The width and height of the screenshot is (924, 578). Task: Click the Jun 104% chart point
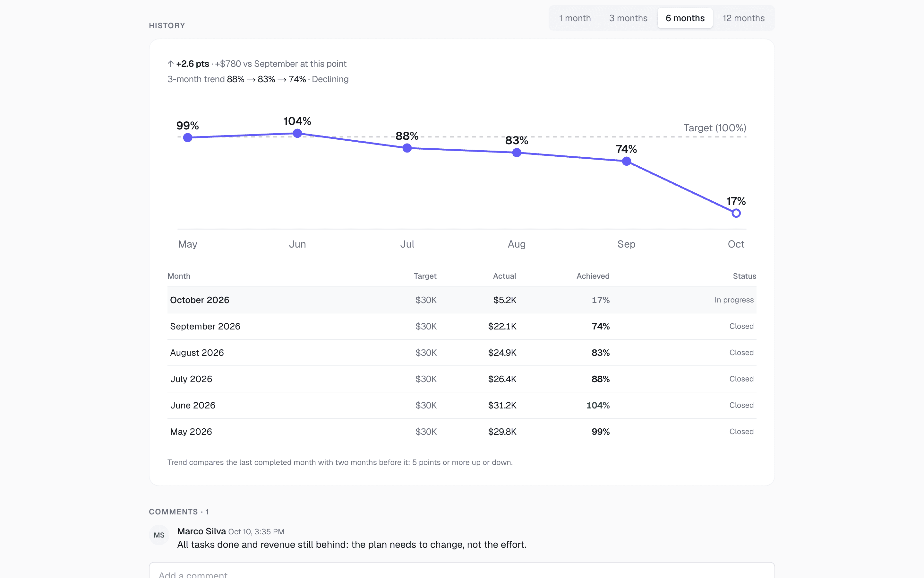pyautogui.click(x=297, y=133)
